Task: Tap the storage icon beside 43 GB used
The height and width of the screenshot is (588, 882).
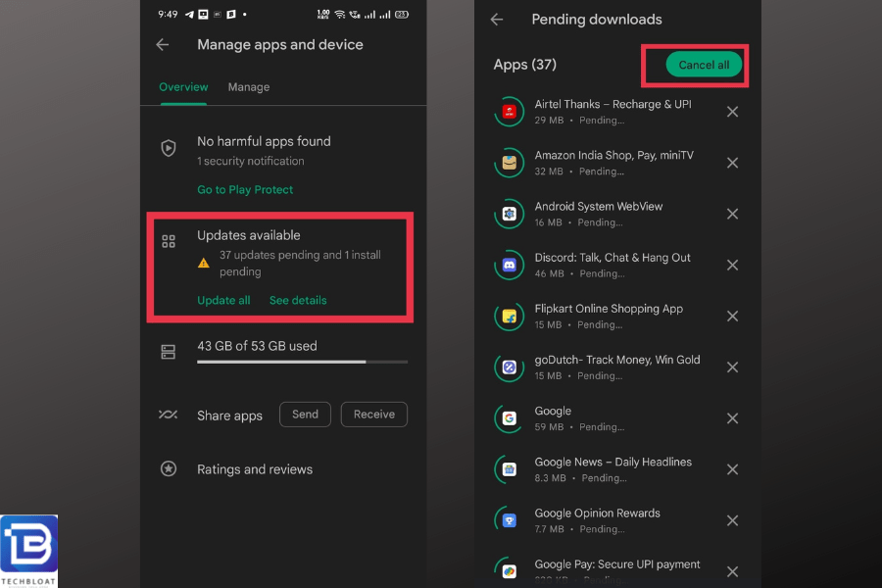Action: tap(169, 352)
